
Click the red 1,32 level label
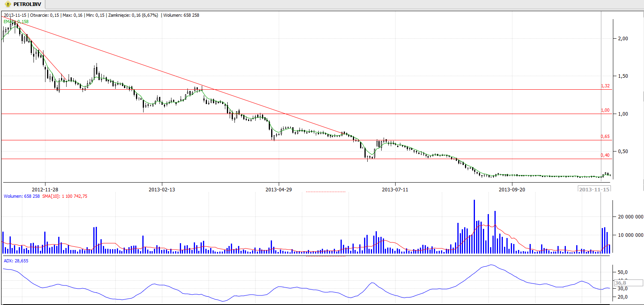pyautogui.click(x=605, y=86)
